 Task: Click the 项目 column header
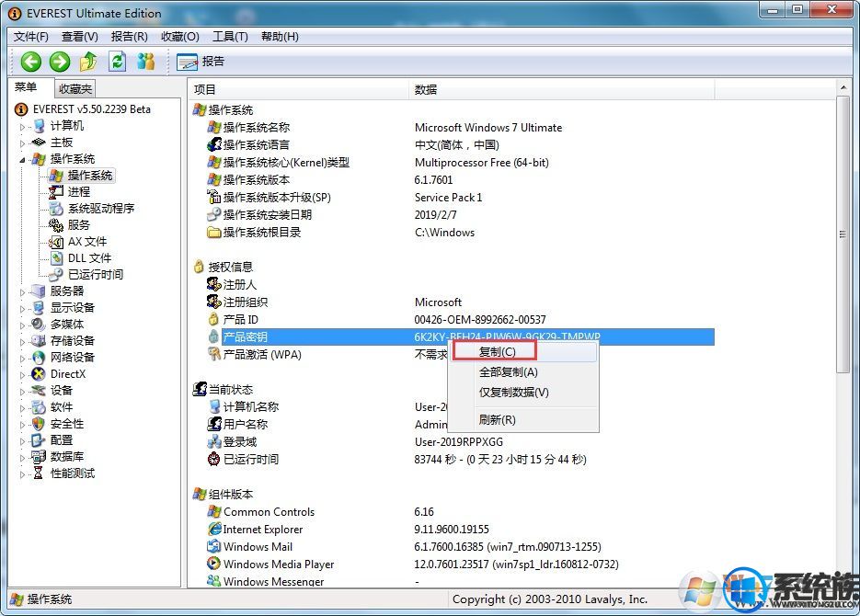pos(299,89)
